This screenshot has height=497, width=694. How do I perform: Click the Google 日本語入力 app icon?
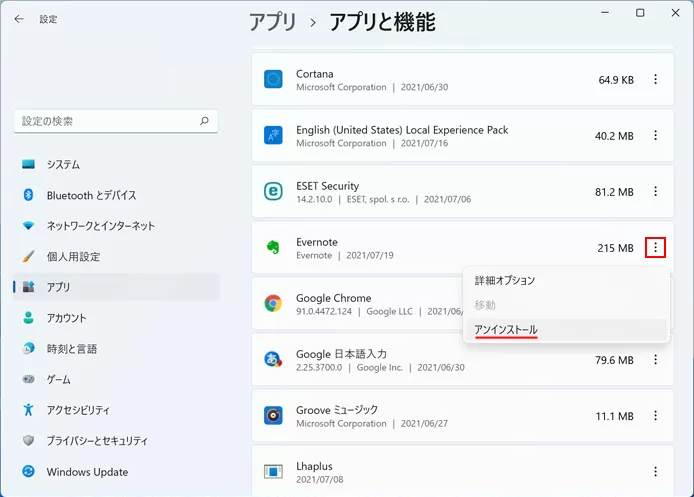pos(273,360)
